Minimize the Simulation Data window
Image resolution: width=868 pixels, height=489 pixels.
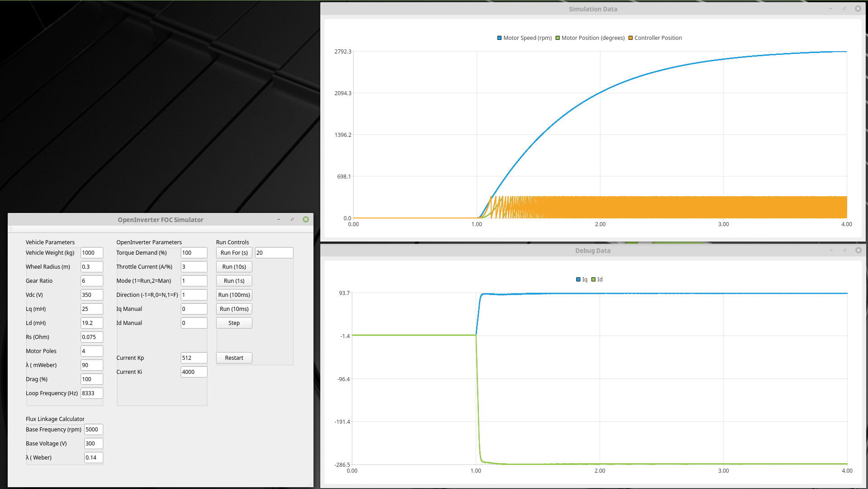click(831, 9)
